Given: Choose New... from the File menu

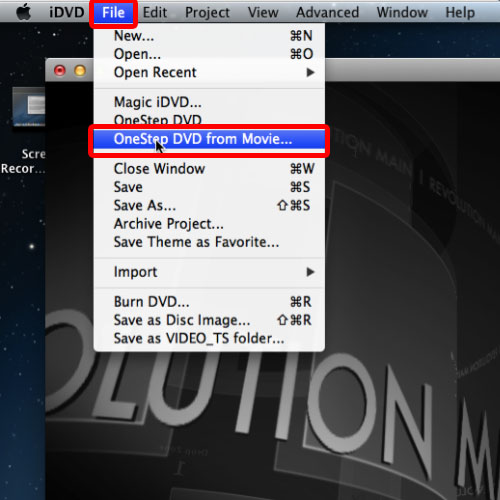Looking at the screenshot, I should click(209, 36).
